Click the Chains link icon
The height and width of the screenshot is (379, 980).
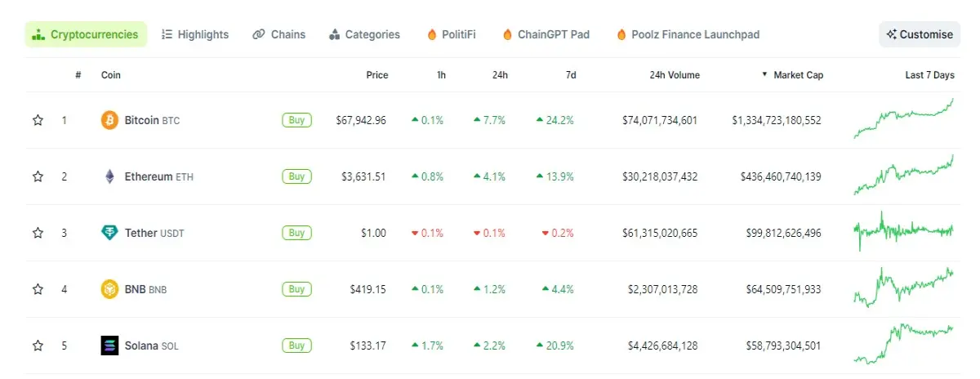[259, 34]
